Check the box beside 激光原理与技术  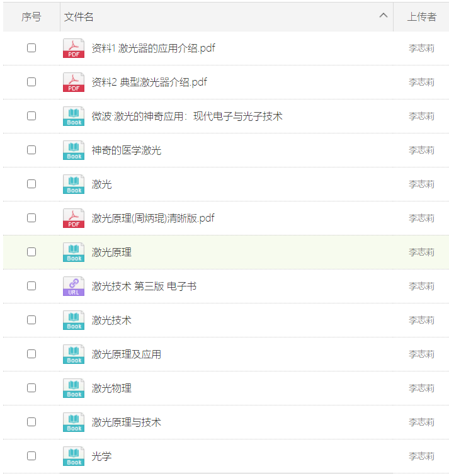point(31,422)
